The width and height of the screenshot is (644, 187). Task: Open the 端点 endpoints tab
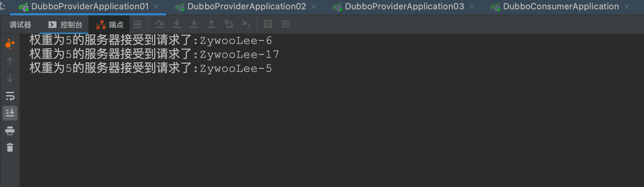pyautogui.click(x=110, y=25)
